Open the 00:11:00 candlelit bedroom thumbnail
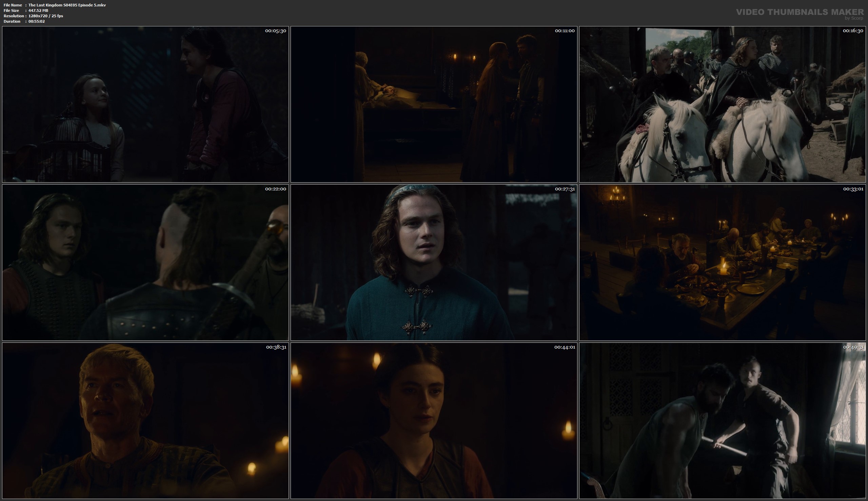Screen dimensions: 868x501 [434, 104]
